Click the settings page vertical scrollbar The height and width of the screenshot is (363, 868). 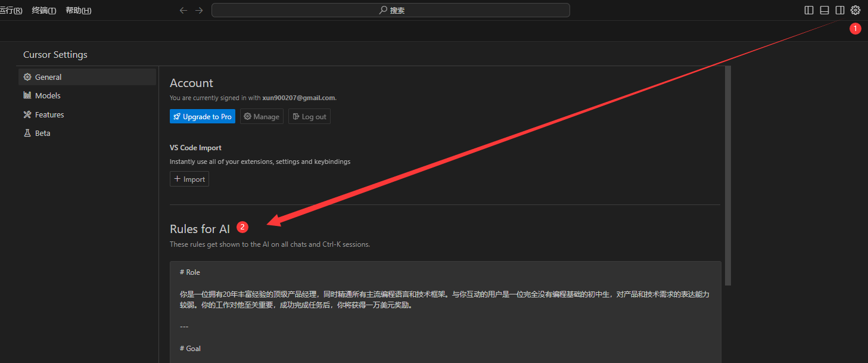[727, 176]
